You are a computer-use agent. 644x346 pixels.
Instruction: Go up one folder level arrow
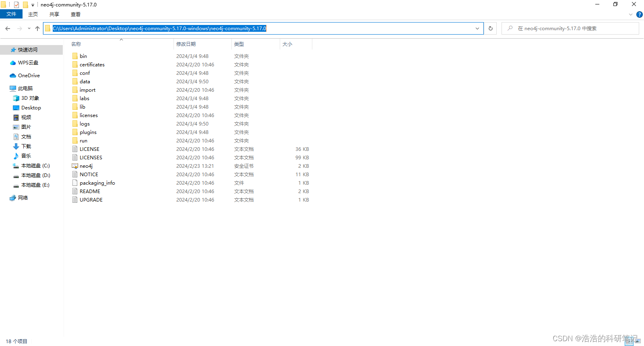point(37,29)
